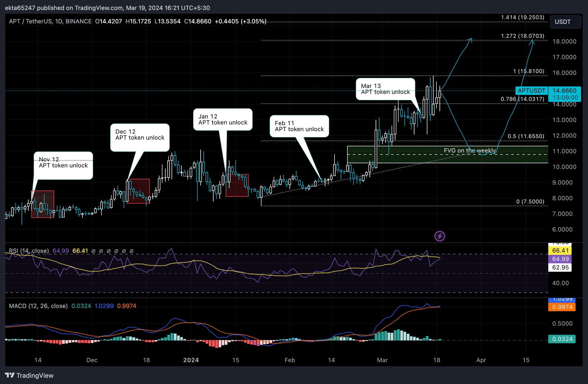The image size is (588, 384).
Task: Click the Mar label on the time axis
Action: 382,360
